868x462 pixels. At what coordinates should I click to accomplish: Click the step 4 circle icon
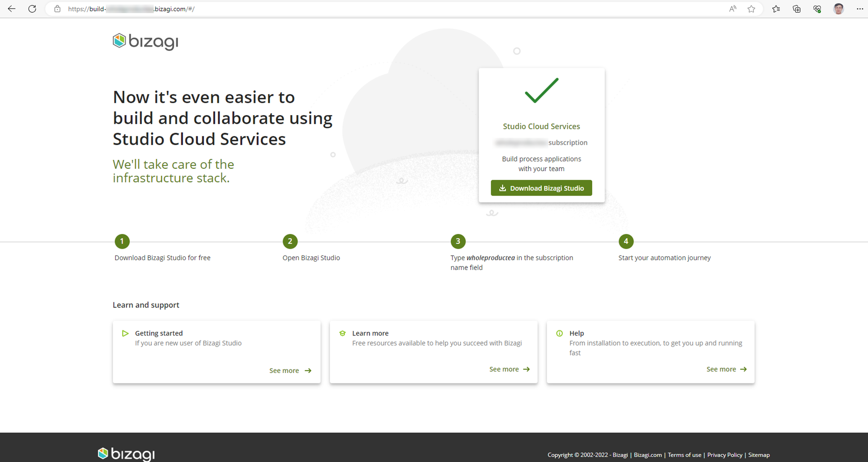[x=626, y=241]
